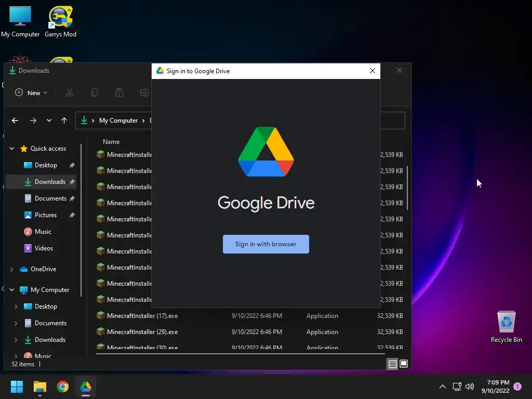The width and height of the screenshot is (532, 399).
Task: Select pinned Downloads under Quick access
Action: pos(50,181)
